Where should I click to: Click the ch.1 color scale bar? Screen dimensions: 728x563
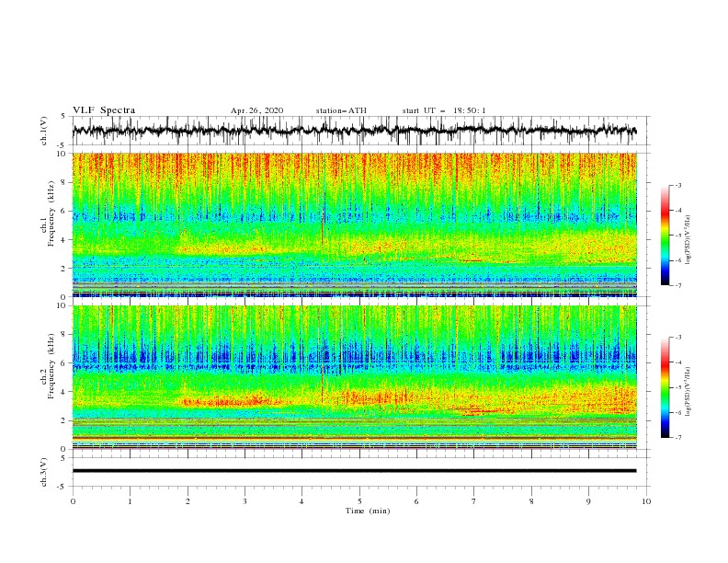665,236
